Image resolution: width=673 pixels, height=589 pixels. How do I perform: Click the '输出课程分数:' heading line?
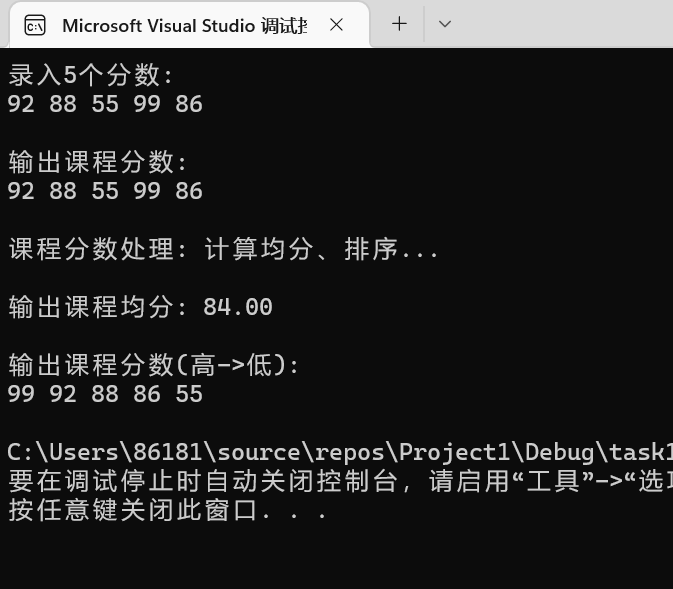(98, 162)
